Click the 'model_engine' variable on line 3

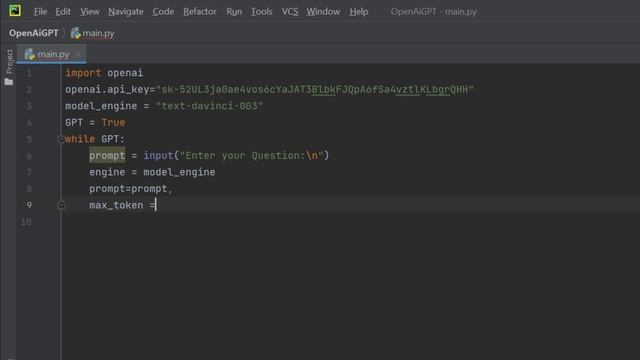point(101,106)
